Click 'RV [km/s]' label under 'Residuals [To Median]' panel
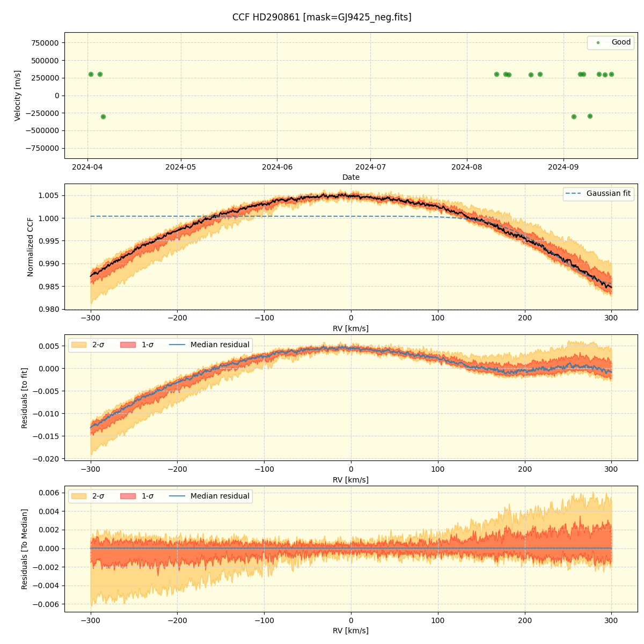Viewport: 644px width, 644px height. 351,631
